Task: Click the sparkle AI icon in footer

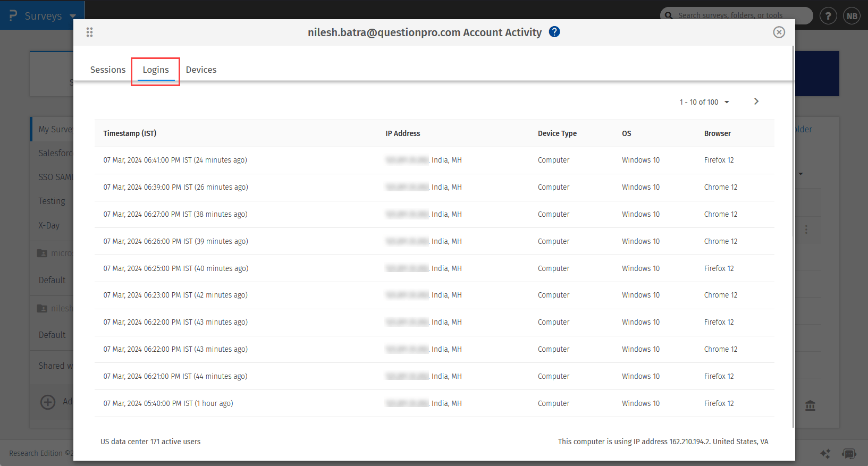Action: [x=825, y=453]
